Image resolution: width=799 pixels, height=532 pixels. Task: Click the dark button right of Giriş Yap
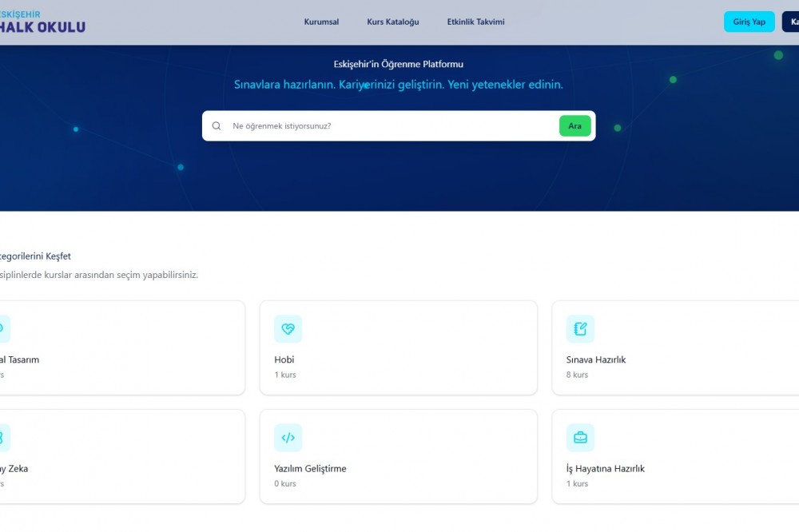(791, 22)
